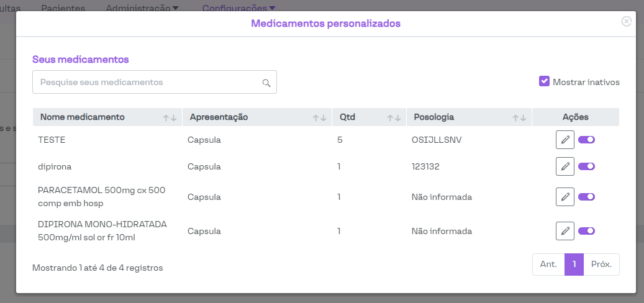Uncheck the Mostrar inativos checkbox
The width and height of the screenshot is (644, 303).
545,81
